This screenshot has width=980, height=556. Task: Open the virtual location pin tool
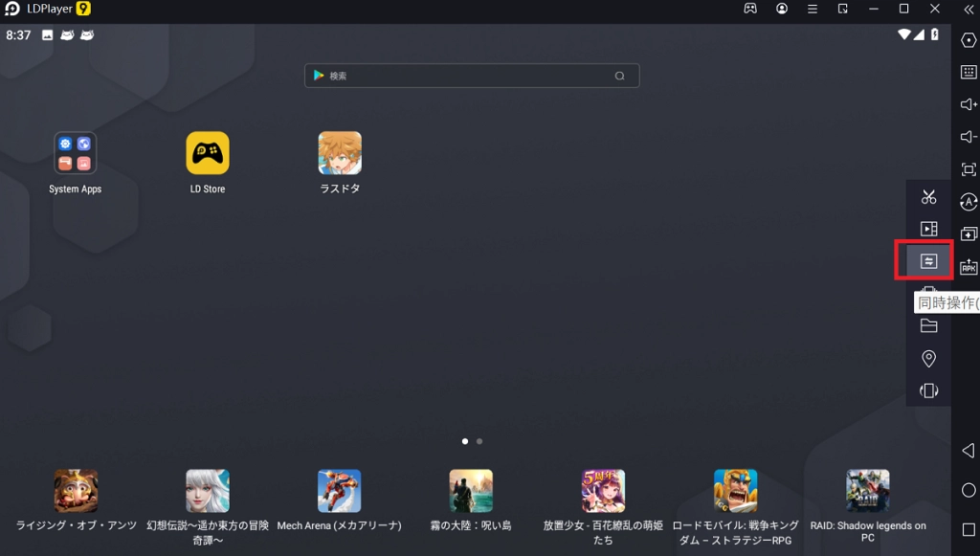[928, 358]
